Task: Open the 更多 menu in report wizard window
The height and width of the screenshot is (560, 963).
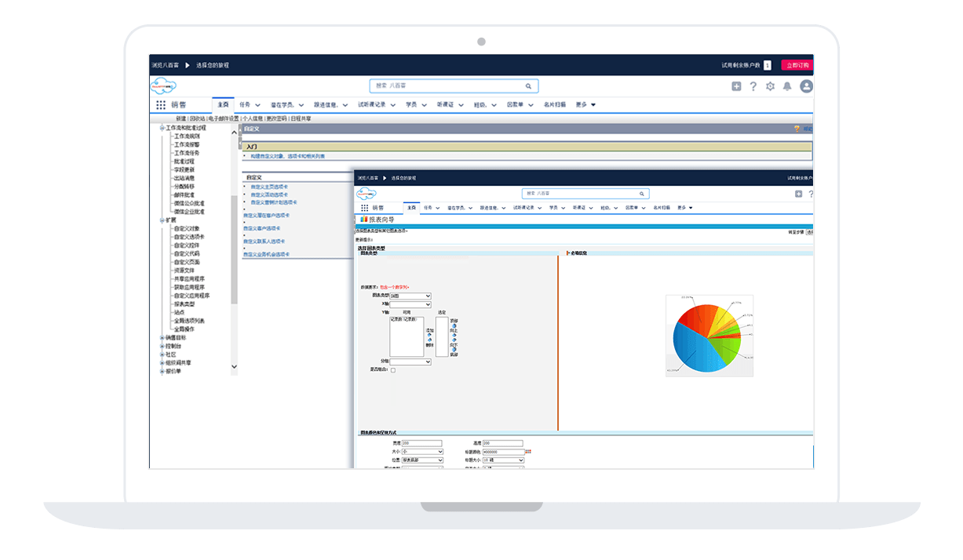Action: (684, 208)
